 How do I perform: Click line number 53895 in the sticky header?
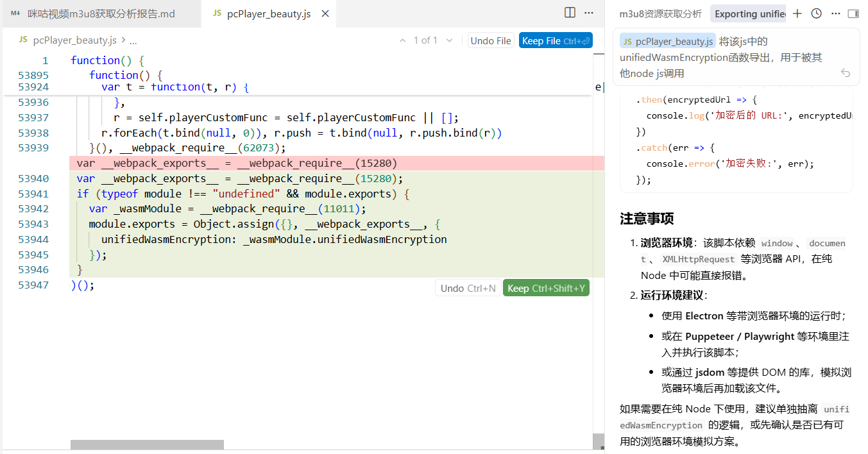click(x=33, y=75)
